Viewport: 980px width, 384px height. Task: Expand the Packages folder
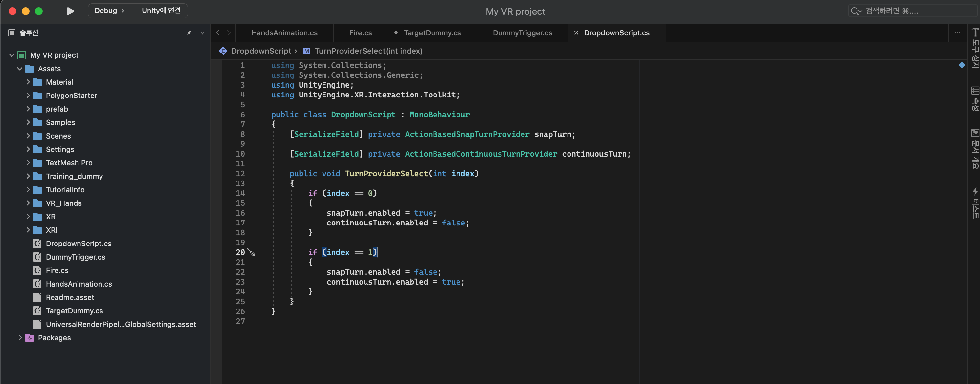click(20, 338)
